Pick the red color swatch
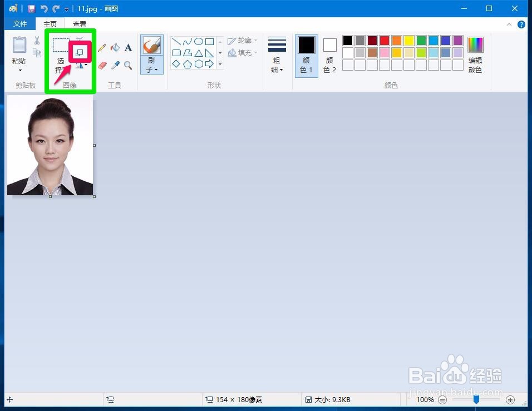Screen dimensions: 532x411 point(385,41)
